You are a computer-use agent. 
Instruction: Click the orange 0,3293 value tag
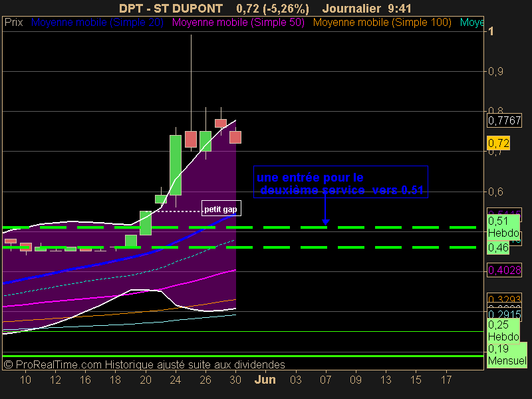(504, 299)
